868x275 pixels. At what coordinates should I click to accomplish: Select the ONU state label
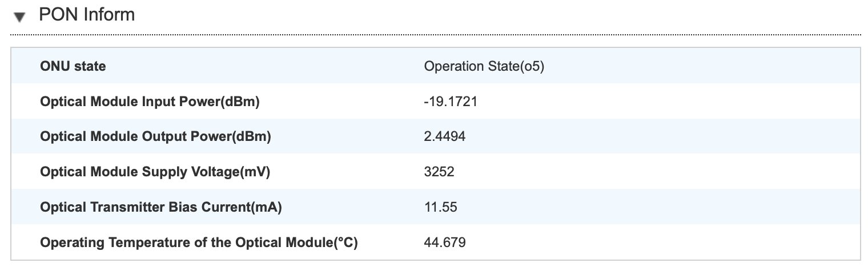(73, 66)
